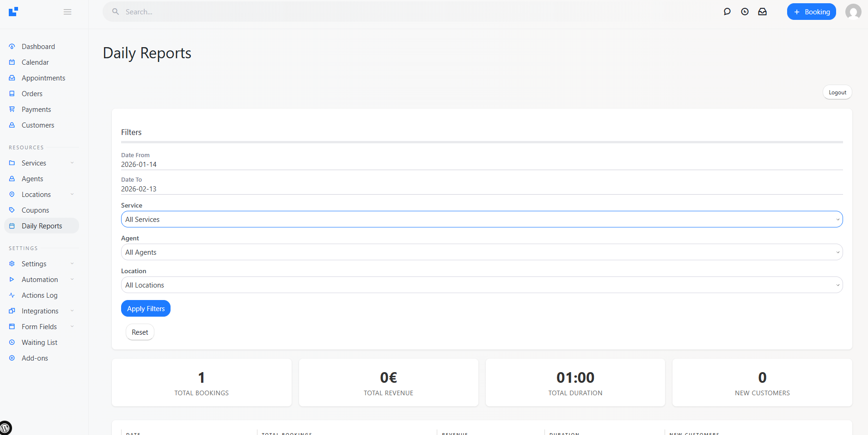Open Customers page from sidebar
This screenshot has height=435, width=868.
tap(38, 125)
